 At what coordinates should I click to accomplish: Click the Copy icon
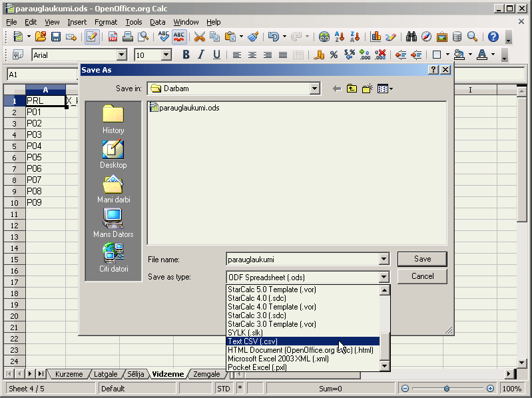pyautogui.click(x=214, y=37)
